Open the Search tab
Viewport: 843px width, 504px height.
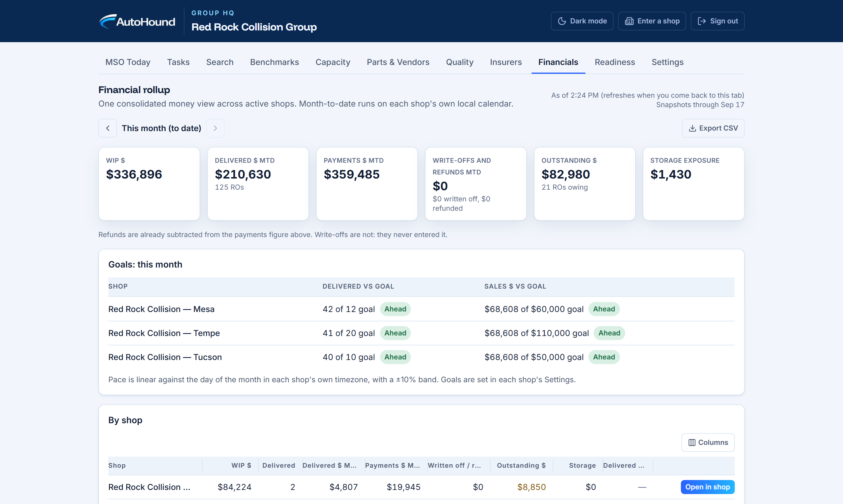[220, 62]
